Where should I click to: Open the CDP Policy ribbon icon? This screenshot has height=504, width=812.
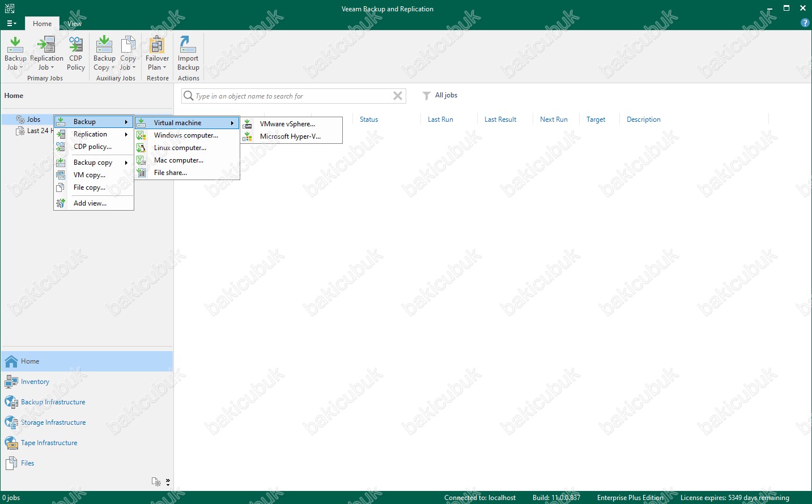[x=76, y=53]
